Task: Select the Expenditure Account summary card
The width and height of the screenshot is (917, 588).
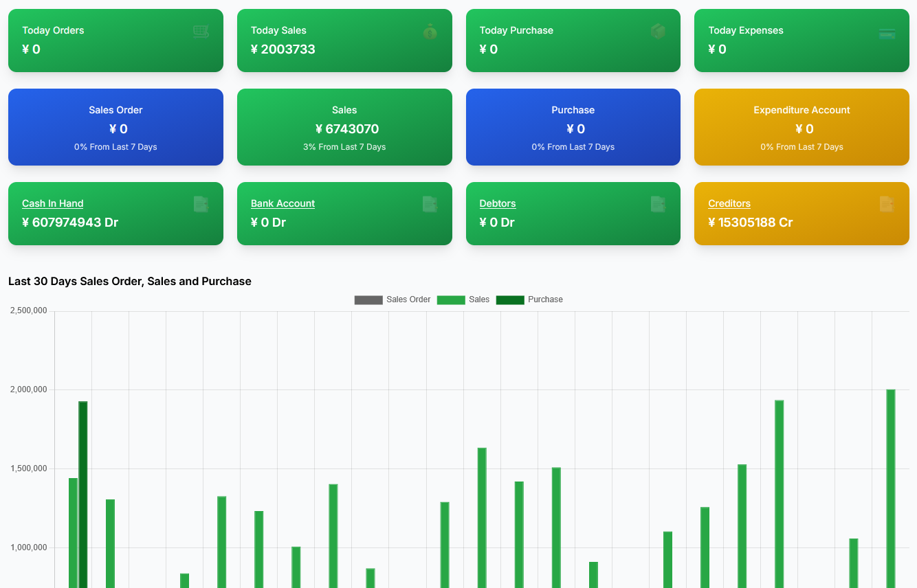Action: click(x=802, y=127)
